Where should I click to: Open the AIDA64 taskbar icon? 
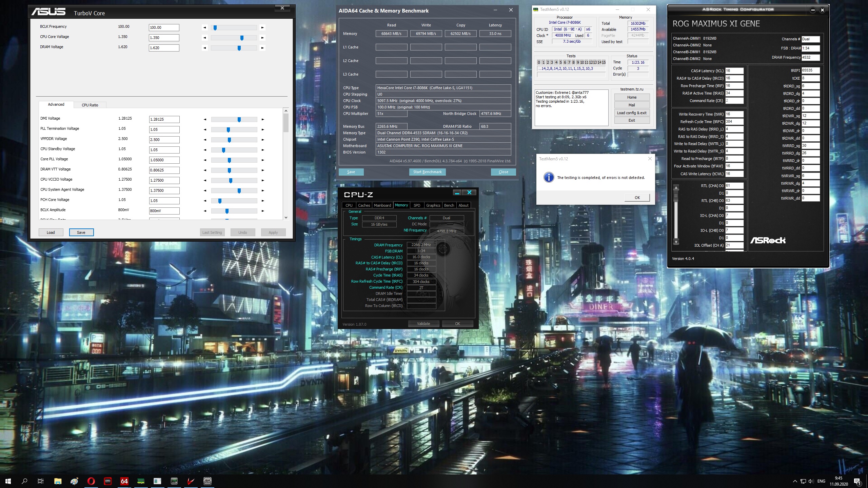[124, 481]
